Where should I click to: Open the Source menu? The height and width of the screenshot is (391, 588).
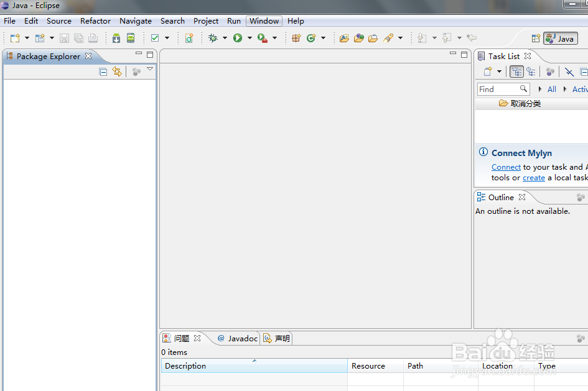tap(59, 21)
